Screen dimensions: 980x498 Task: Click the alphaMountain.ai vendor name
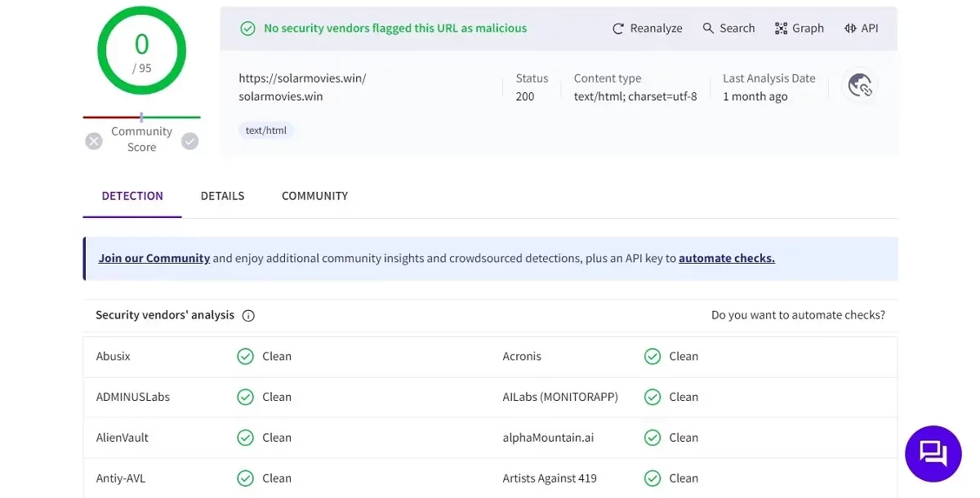548,438
